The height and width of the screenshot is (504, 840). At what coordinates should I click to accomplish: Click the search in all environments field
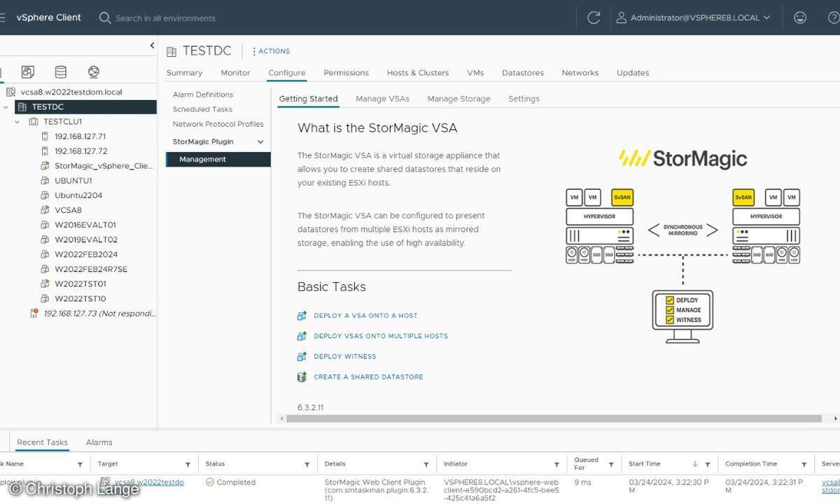[164, 17]
